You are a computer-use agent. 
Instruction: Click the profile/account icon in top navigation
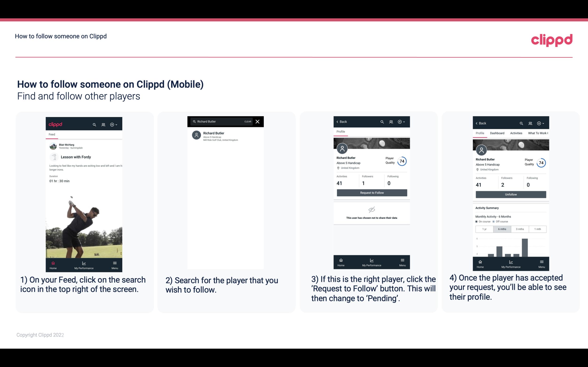click(103, 124)
